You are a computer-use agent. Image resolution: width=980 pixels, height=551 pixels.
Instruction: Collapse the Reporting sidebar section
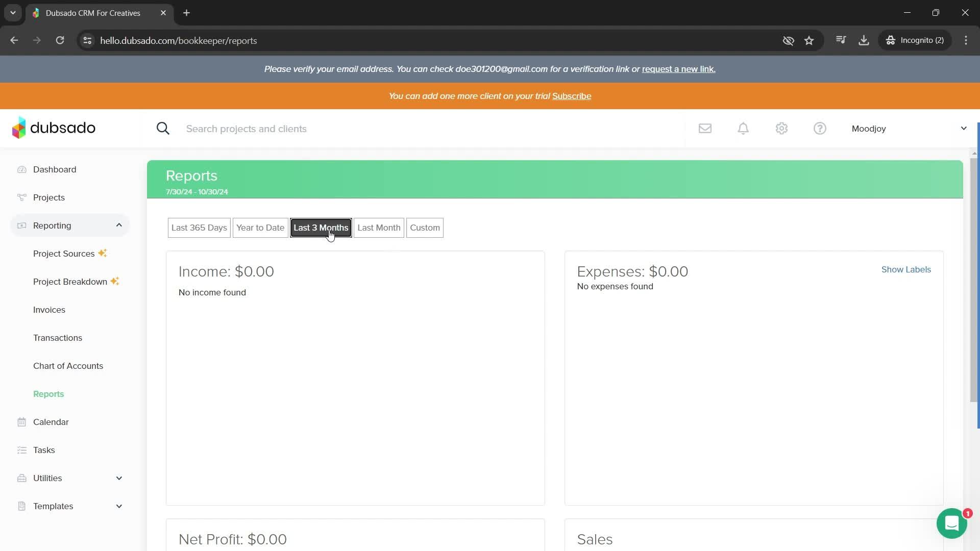(119, 226)
